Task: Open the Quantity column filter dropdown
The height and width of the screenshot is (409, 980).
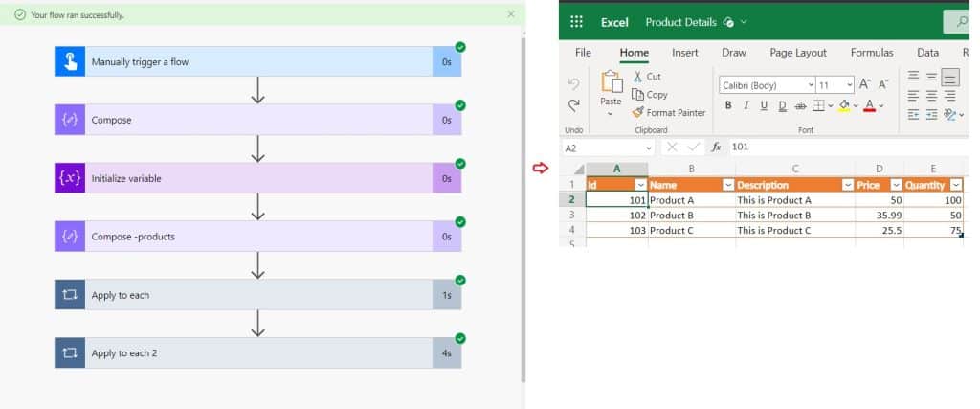Action: point(956,185)
